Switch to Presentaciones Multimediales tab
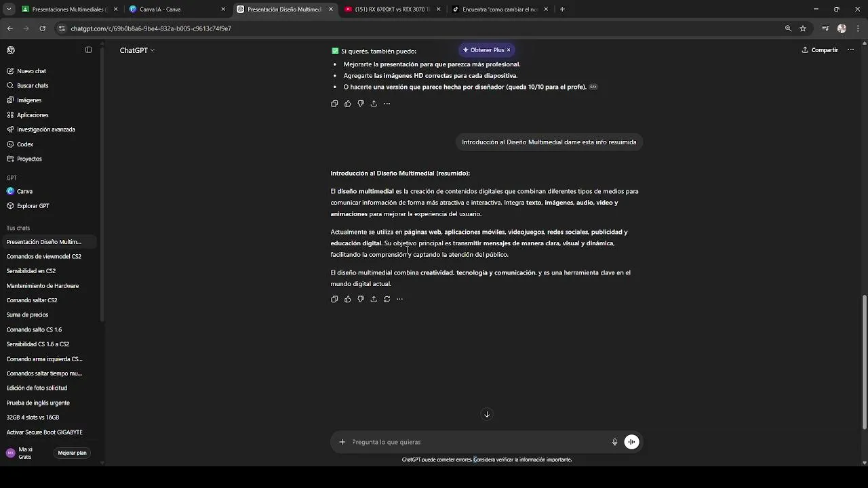The height and width of the screenshot is (488, 868). click(x=70, y=9)
